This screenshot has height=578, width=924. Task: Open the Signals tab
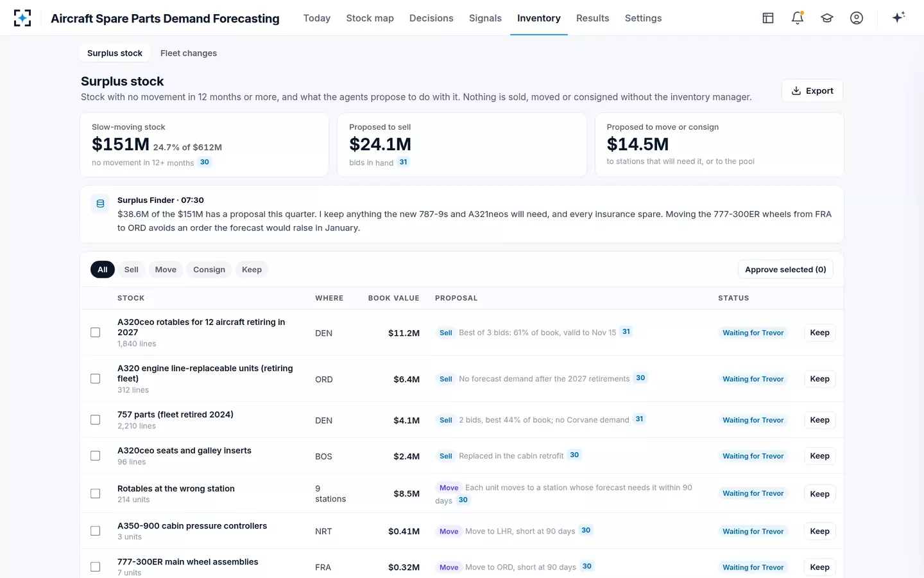click(x=485, y=18)
